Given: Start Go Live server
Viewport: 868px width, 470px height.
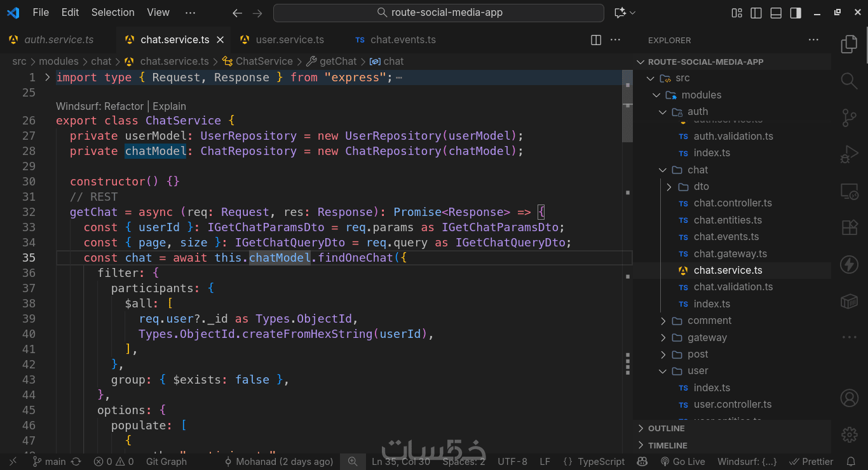Looking at the screenshot, I should pos(682,462).
